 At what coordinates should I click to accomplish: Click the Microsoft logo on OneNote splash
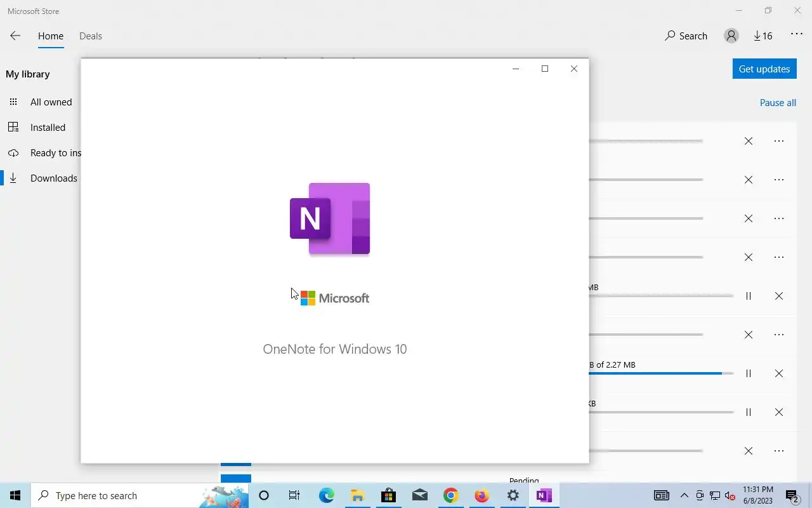point(335,298)
